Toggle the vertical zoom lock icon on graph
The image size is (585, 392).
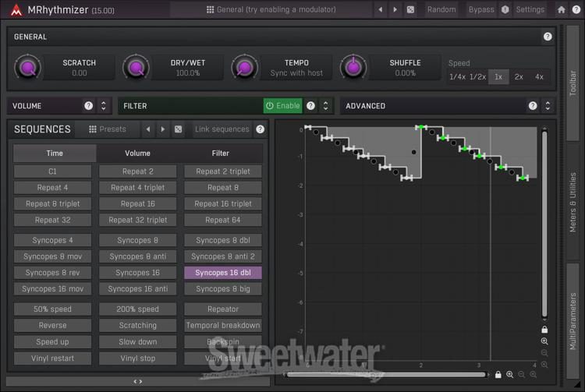pyautogui.click(x=544, y=330)
